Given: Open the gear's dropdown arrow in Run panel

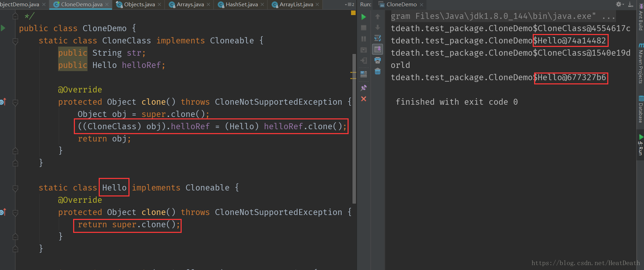Looking at the screenshot, I should (x=623, y=4).
